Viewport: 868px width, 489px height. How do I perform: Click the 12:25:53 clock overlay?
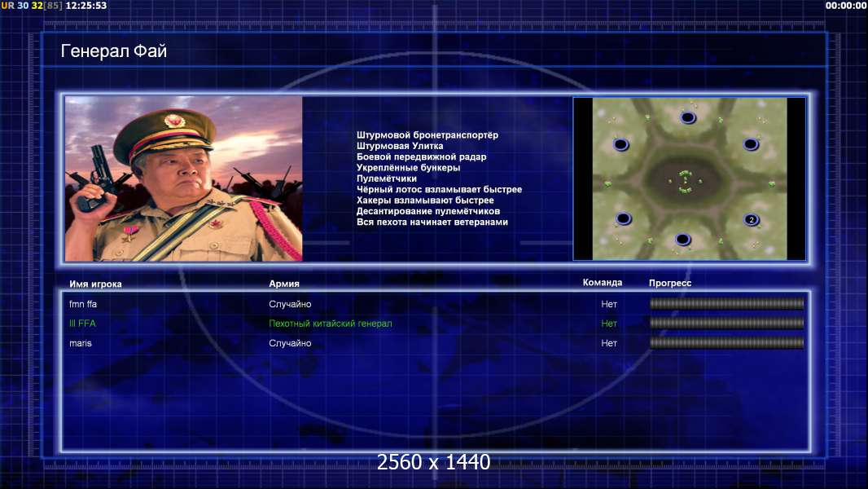pos(85,6)
